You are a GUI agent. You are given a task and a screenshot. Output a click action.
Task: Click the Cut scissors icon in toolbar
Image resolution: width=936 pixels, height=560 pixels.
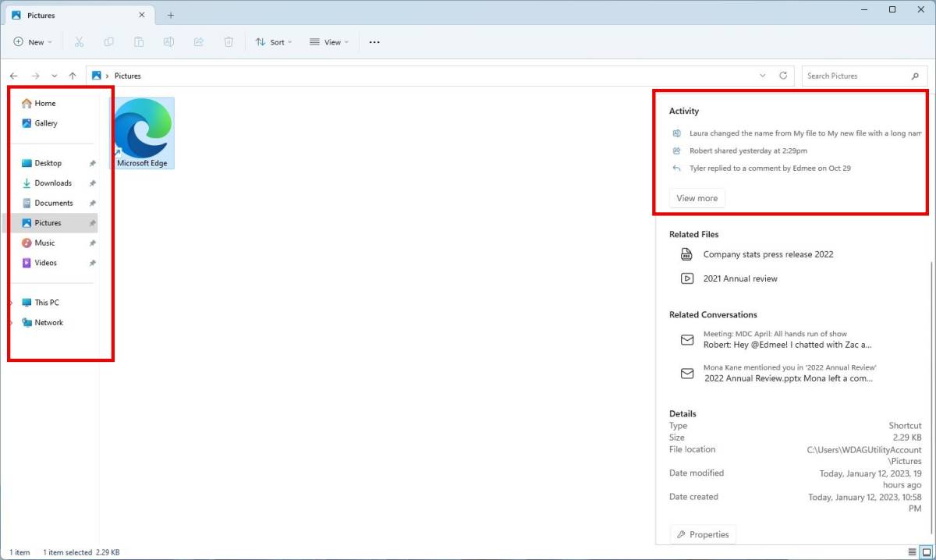pyautogui.click(x=79, y=42)
